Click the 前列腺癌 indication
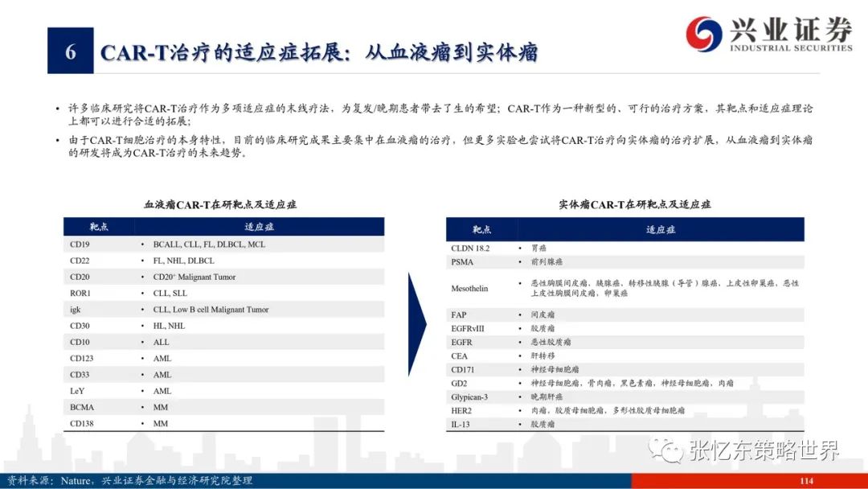The height and width of the screenshot is (489, 868). (x=547, y=262)
